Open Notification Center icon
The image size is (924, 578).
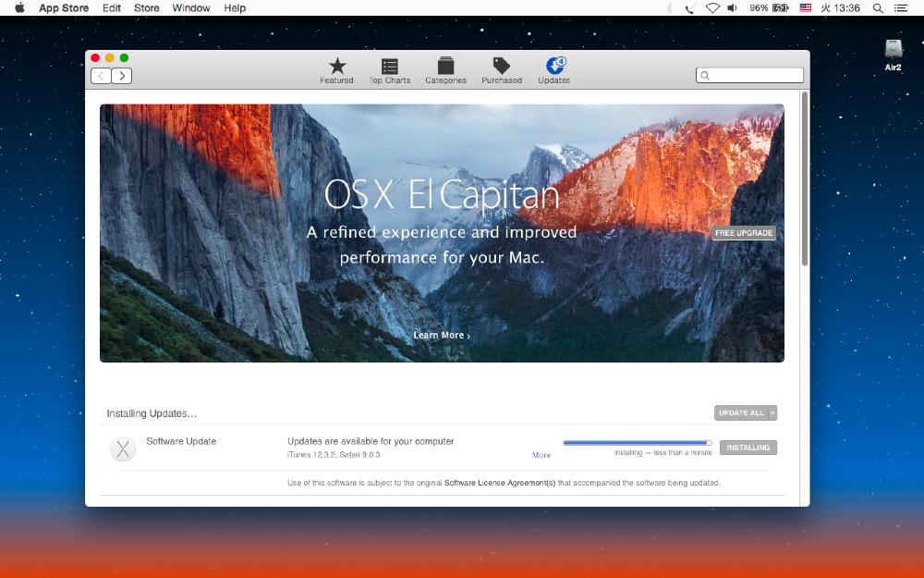click(900, 8)
